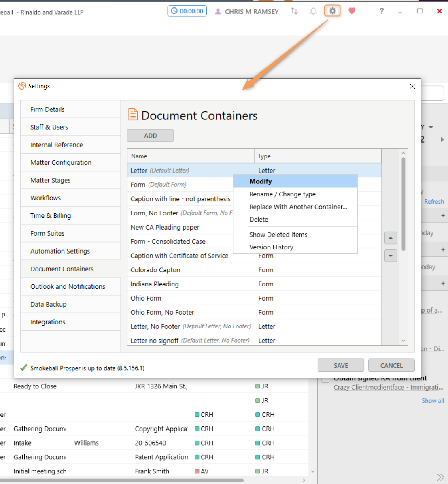The width and height of the screenshot is (448, 484).
Task: Click the Type column header
Action: (318, 156)
